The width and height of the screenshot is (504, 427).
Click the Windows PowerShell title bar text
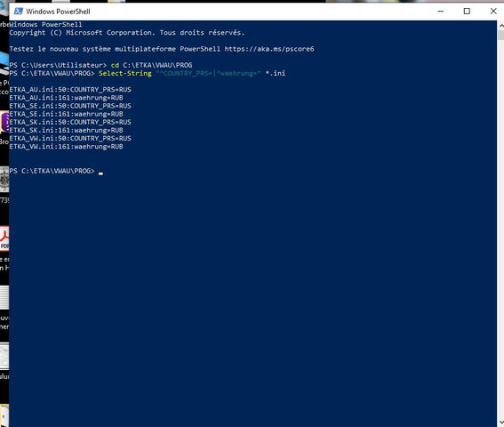pyautogui.click(x=58, y=12)
